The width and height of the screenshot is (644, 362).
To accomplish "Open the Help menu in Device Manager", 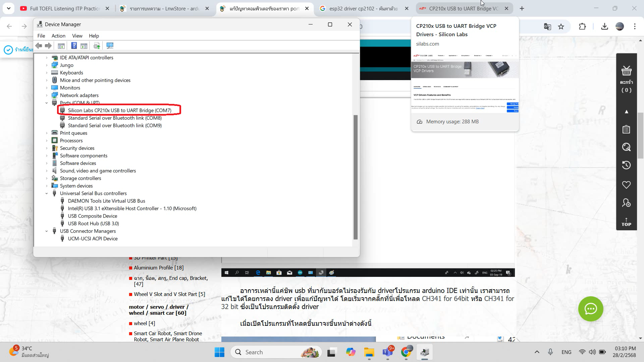I will (x=94, y=36).
